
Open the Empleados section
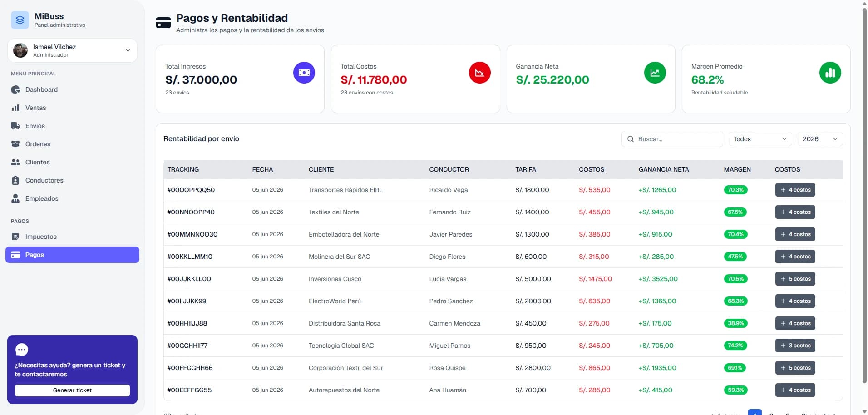tap(72, 198)
